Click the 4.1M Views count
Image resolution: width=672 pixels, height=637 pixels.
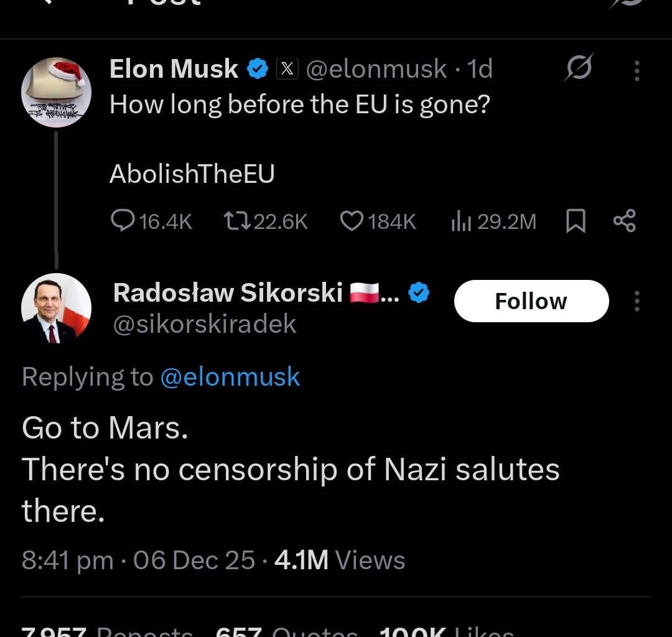340,560
